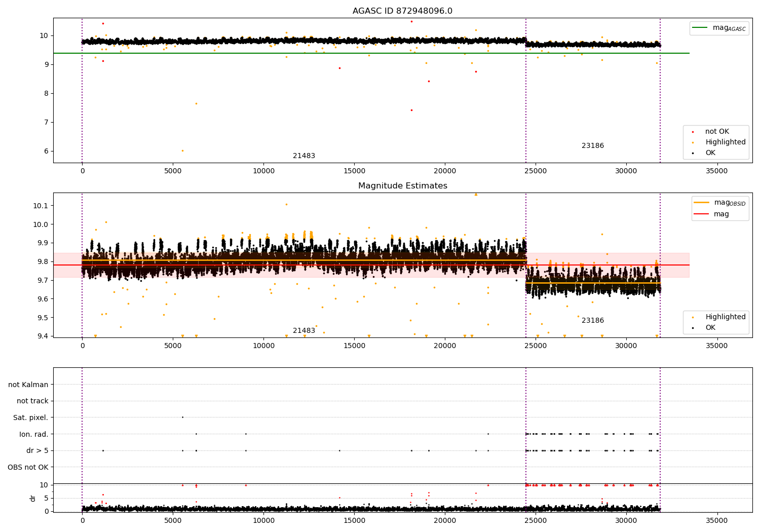Click the orange line sample beside mag OBSID
The width and height of the screenshot is (760, 532).
(702, 203)
